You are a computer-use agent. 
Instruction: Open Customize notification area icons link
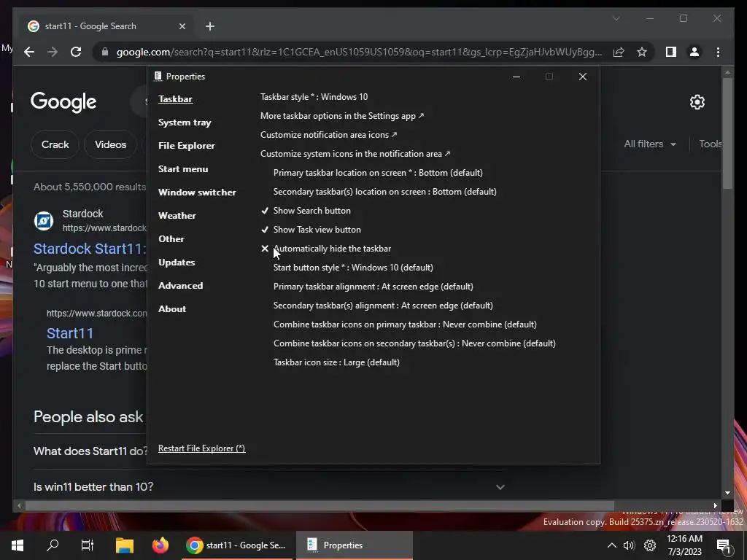[x=329, y=135]
